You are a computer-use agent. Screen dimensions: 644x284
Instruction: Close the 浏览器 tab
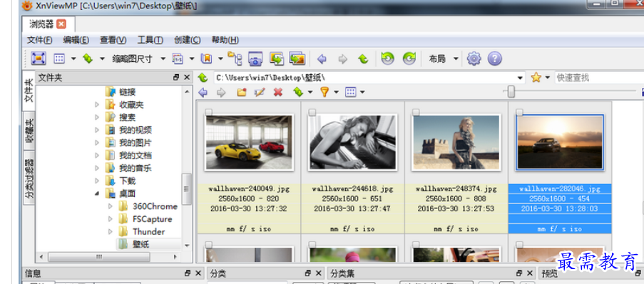(x=61, y=24)
